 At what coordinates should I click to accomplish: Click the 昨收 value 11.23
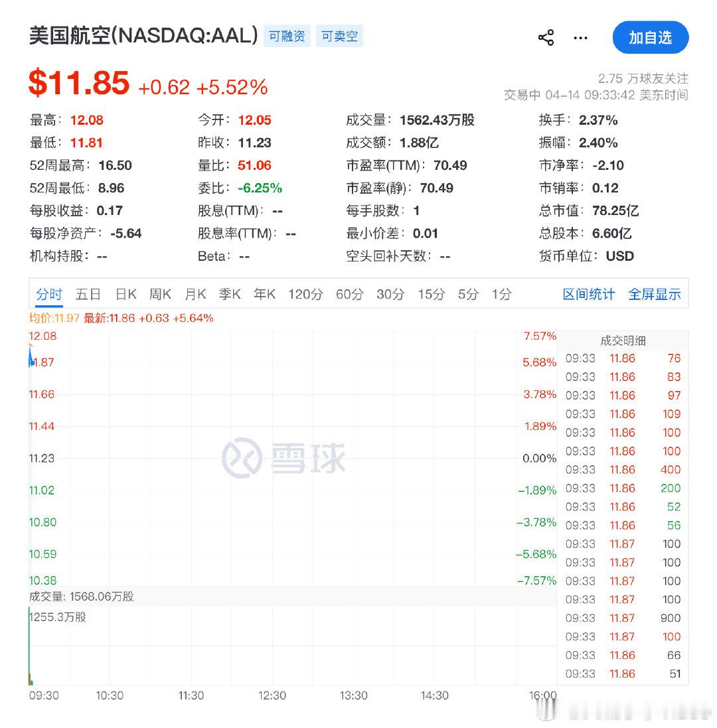(x=254, y=143)
